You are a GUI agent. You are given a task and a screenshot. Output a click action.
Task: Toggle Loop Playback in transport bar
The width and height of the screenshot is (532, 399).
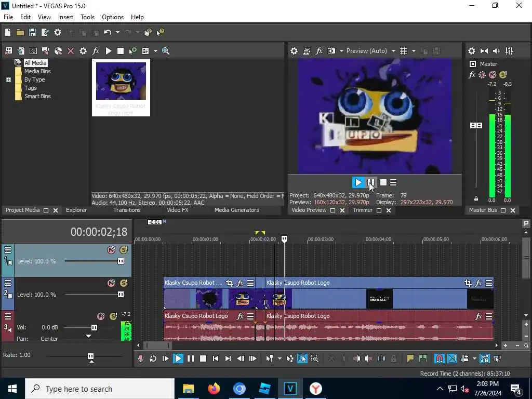tap(153, 358)
